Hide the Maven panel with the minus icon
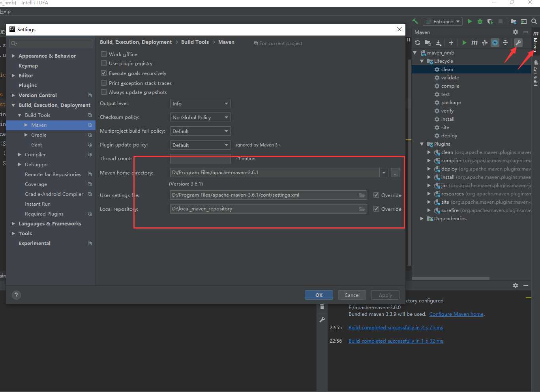 526,32
